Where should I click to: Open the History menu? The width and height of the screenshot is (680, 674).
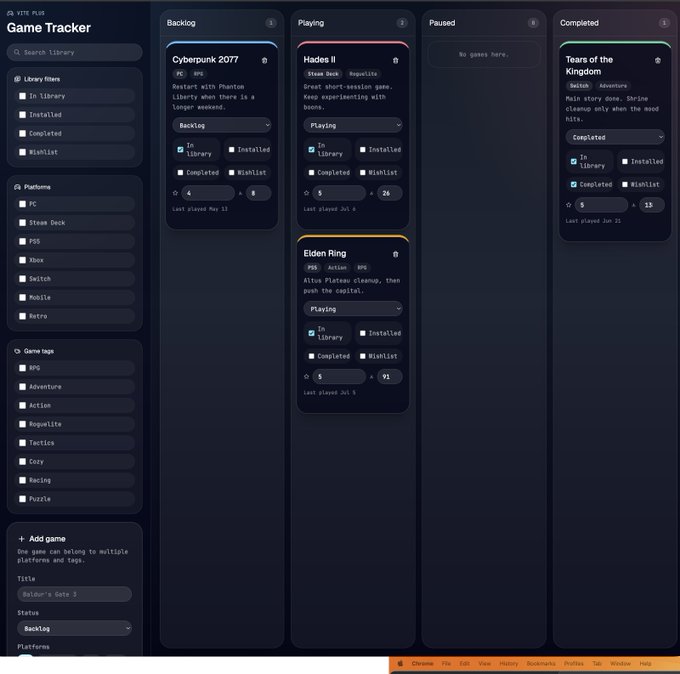pyautogui.click(x=509, y=664)
